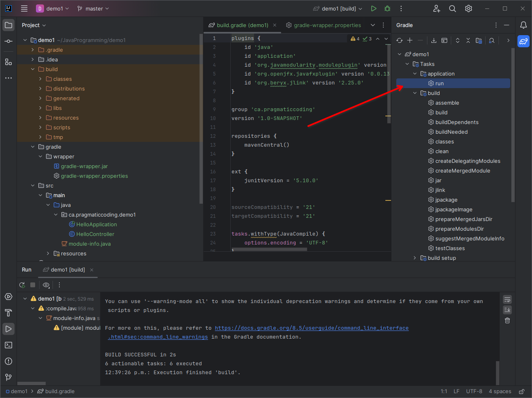Select the run Gradle task

(x=453, y=83)
